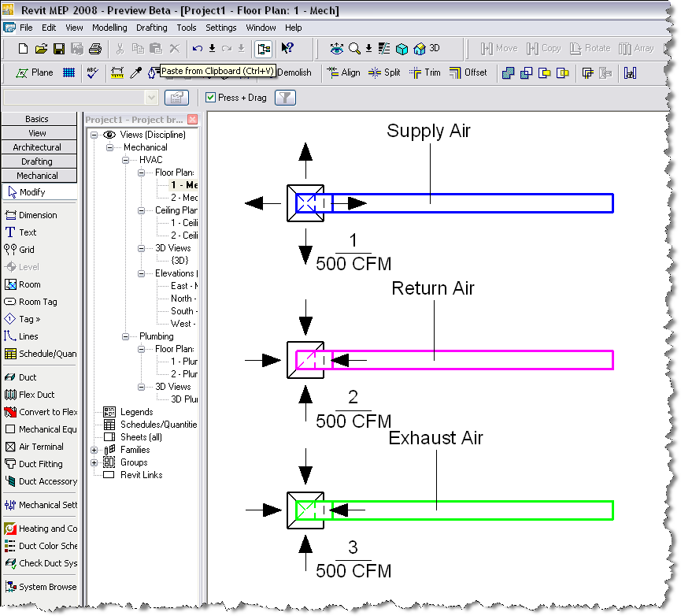Select the Zoom magnifier icon
Image resolution: width=681 pixels, height=616 pixels.
point(354,49)
